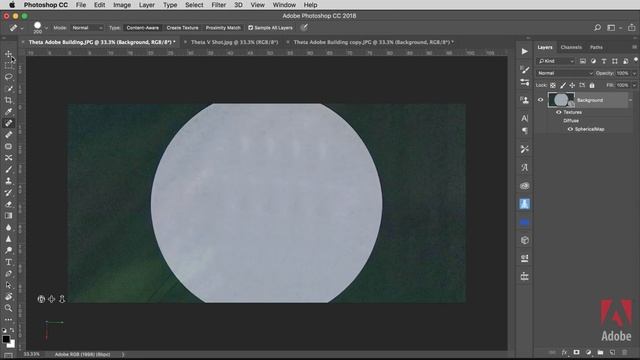Select the Dodge tool
Screen dimensions: 640x360
(x=8, y=250)
